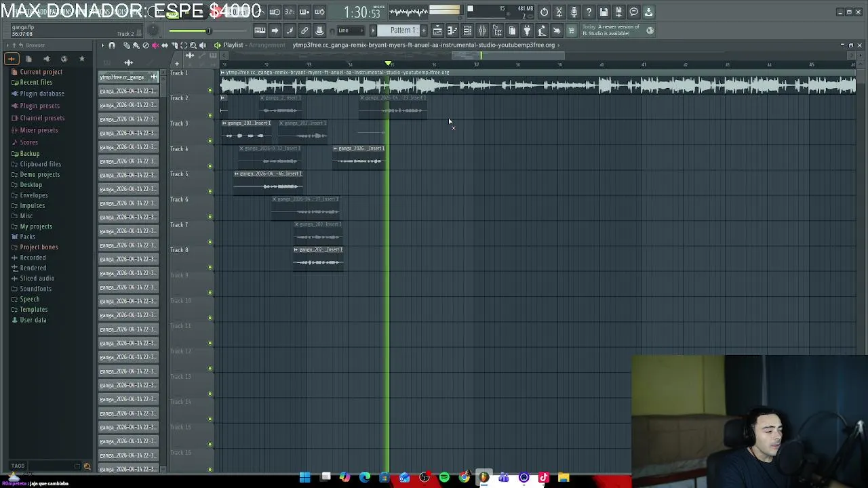Viewport: 868px width, 488px height.
Task: Switch to the plugins globe tab in browser
Action: point(64,58)
